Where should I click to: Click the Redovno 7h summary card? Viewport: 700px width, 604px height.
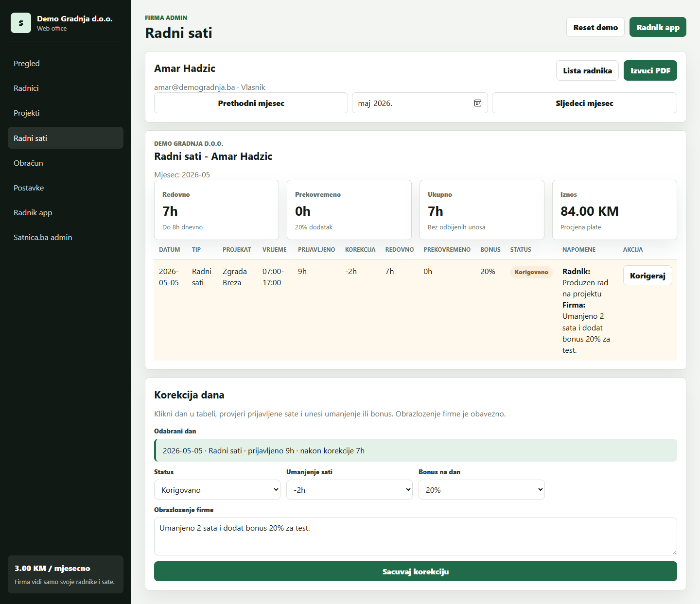216,210
